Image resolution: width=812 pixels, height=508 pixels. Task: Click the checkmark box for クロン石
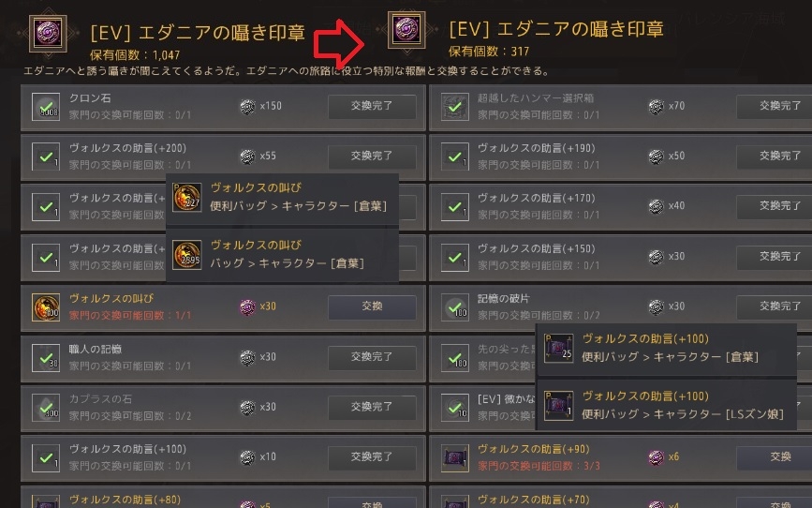pyautogui.click(x=46, y=107)
